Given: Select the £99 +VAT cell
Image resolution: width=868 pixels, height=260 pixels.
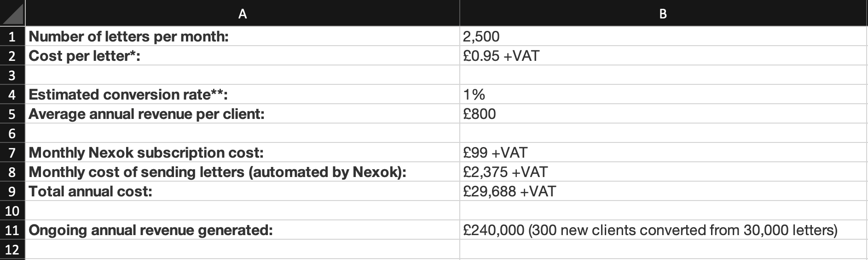Looking at the screenshot, I should coord(663,152).
